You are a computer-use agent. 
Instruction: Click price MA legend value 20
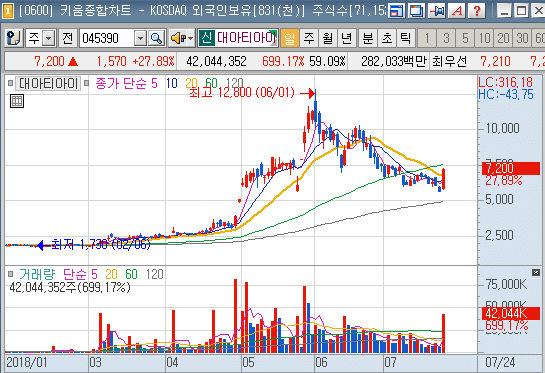tap(191, 83)
